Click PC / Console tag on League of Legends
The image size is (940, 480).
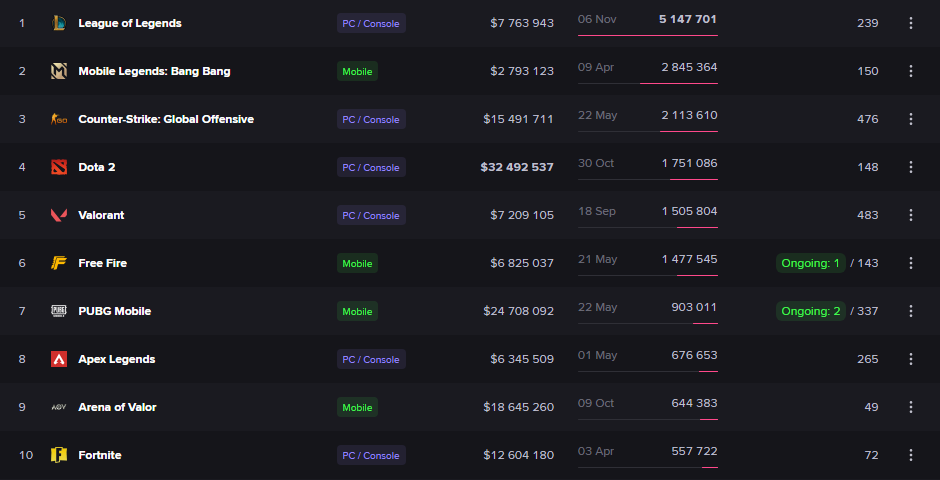click(x=371, y=23)
